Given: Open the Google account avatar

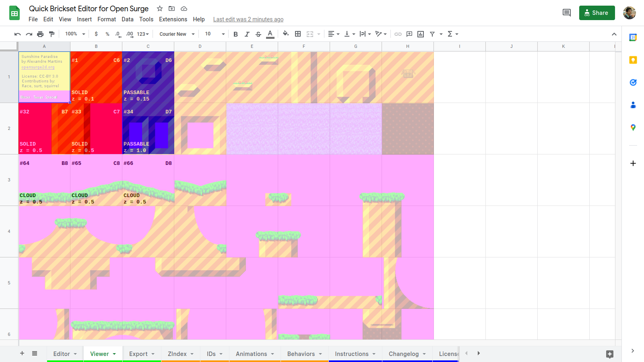Looking at the screenshot, I should [630, 13].
